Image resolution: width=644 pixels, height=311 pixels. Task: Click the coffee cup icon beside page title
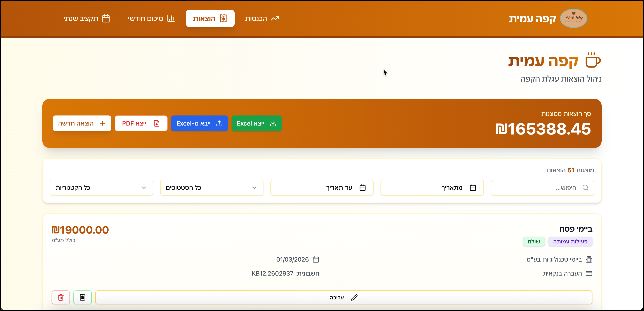tap(593, 60)
